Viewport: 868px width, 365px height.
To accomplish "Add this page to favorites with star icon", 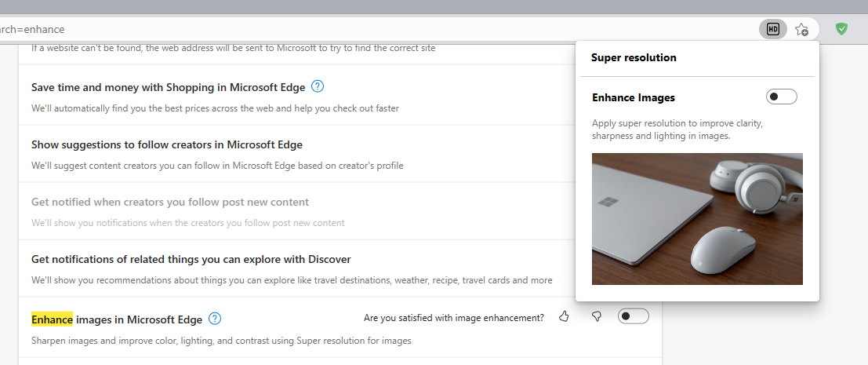I will pos(801,29).
